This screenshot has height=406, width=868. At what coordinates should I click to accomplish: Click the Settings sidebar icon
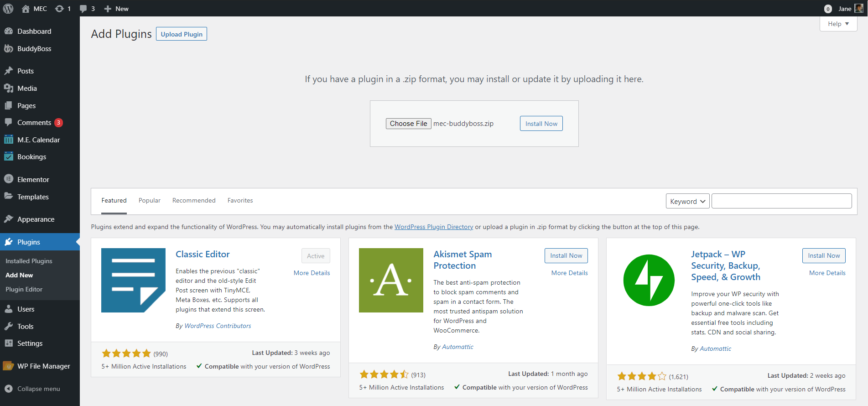point(9,343)
